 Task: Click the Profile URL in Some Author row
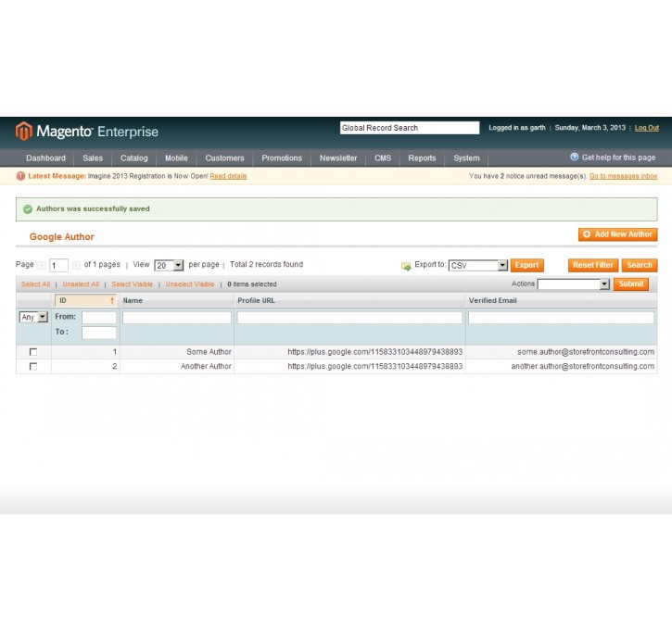pyautogui.click(x=375, y=352)
